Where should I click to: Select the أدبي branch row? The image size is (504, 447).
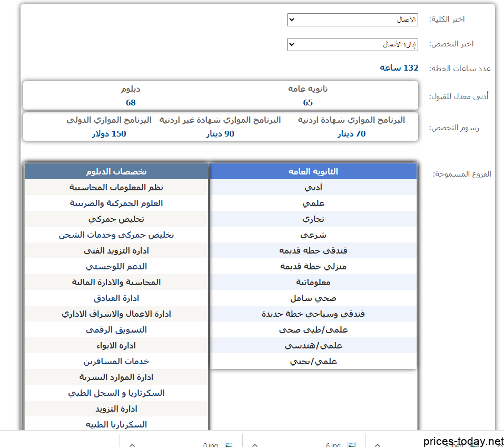point(313,187)
